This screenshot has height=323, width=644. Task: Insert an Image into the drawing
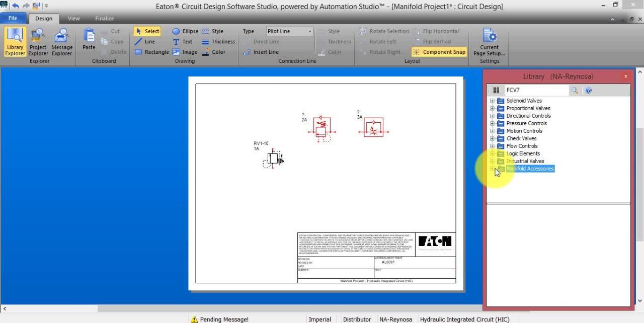(185, 52)
